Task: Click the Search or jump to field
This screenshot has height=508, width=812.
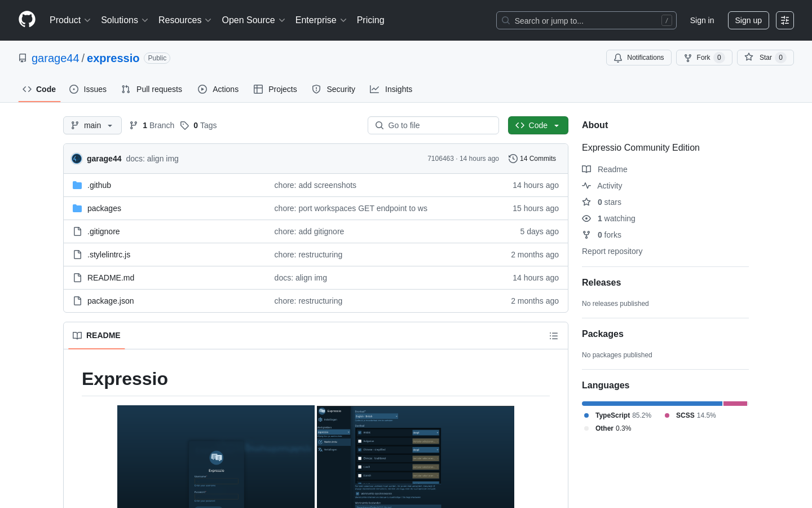Action: click(586, 20)
